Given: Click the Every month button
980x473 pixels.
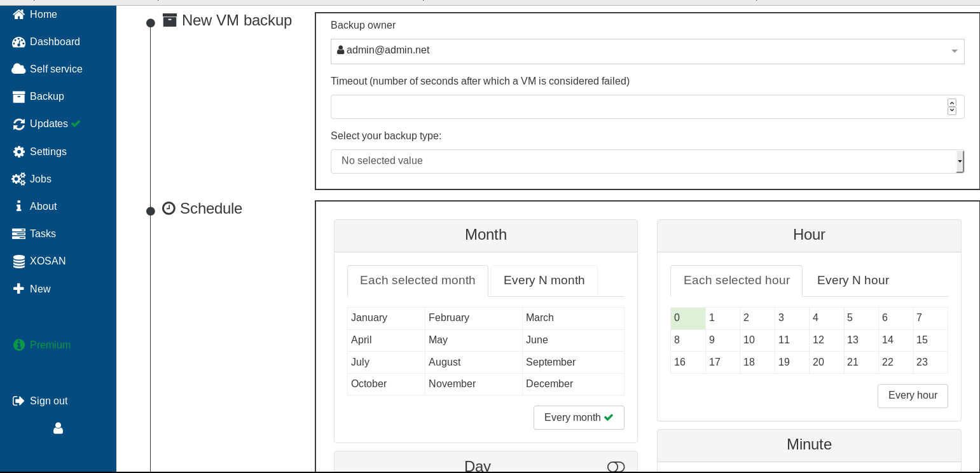Looking at the screenshot, I should pyautogui.click(x=579, y=418).
